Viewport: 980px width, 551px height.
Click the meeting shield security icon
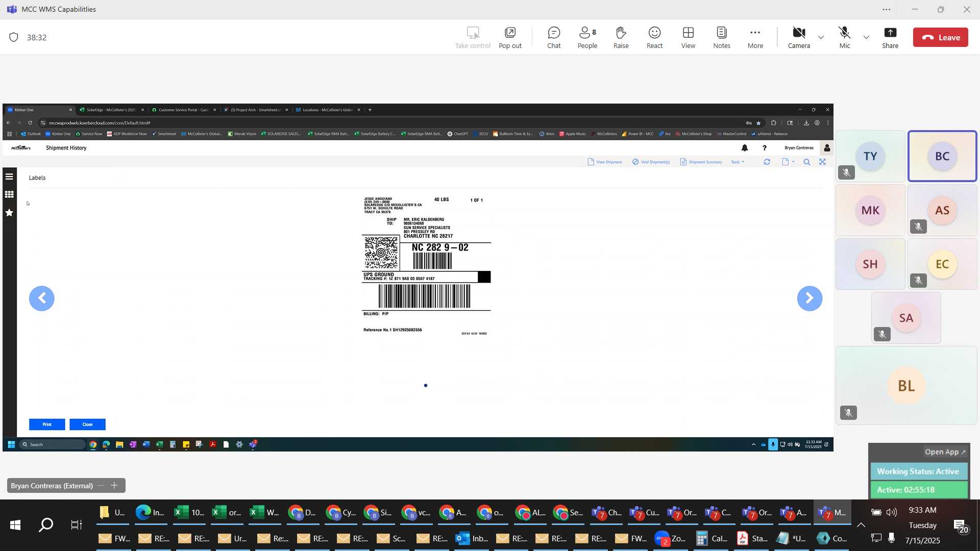coord(14,37)
